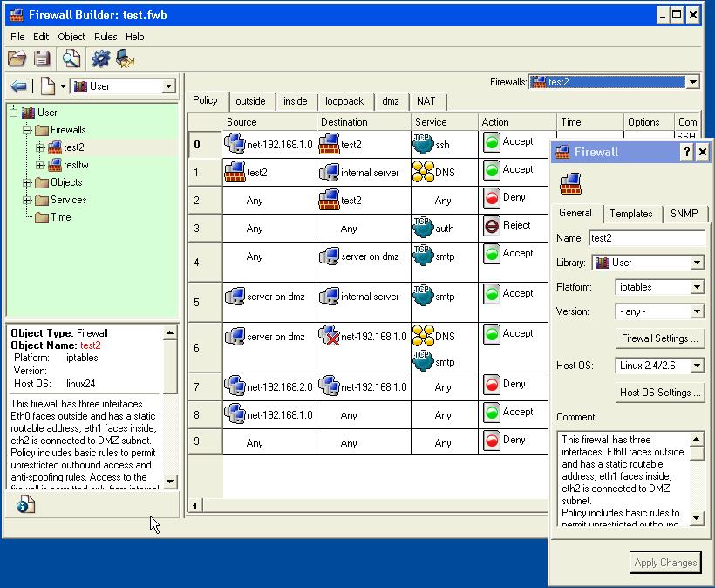
Task: Click the Reject action icon in rule 3
Action: (491, 226)
